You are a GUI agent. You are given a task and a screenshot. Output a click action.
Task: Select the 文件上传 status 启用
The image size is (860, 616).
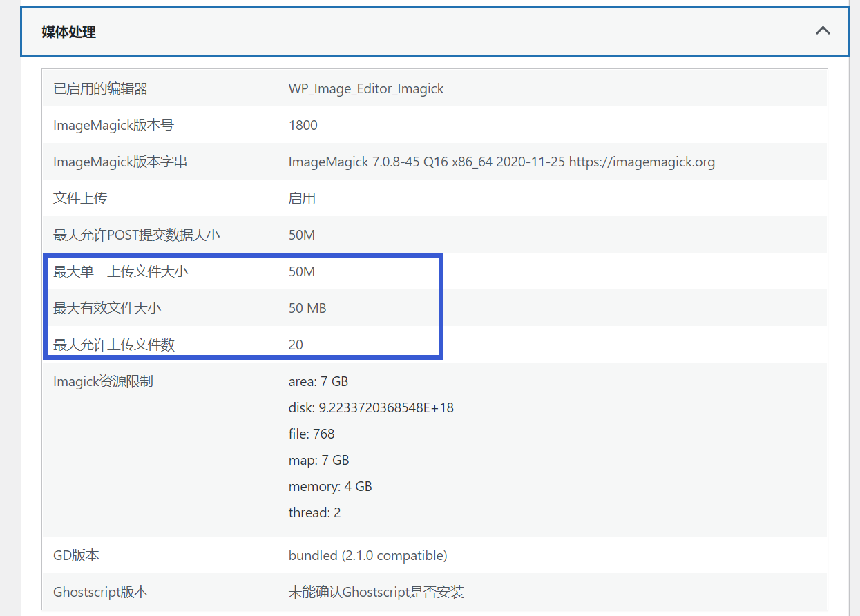pyautogui.click(x=302, y=198)
